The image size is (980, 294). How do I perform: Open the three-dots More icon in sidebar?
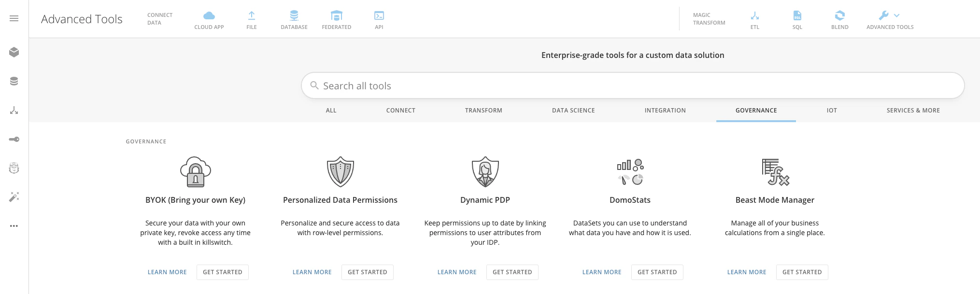(x=14, y=225)
